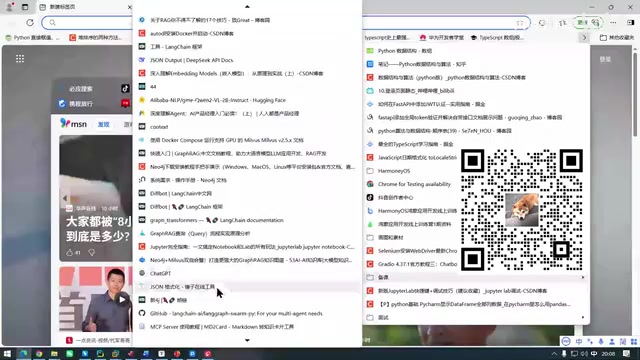Show hidden tray icons chevron
Viewport: 640px width, 360px height.
click(x=554, y=353)
